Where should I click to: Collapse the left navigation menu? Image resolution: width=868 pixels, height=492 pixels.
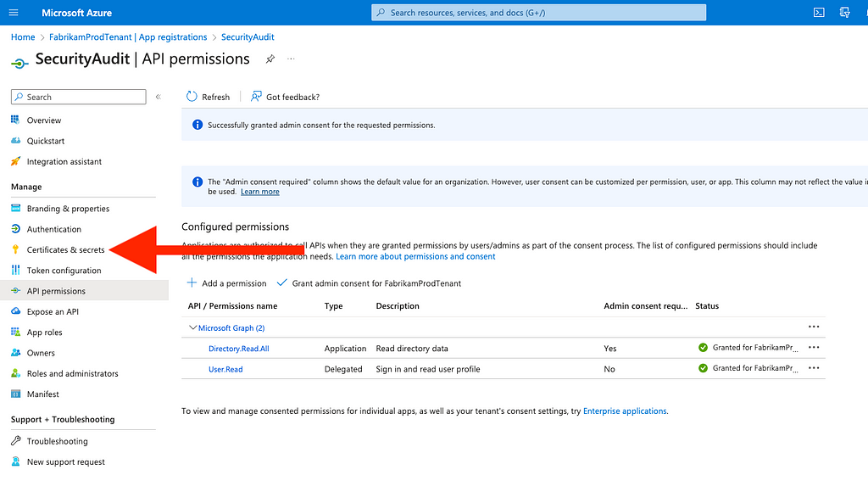[x=159, y=97]
